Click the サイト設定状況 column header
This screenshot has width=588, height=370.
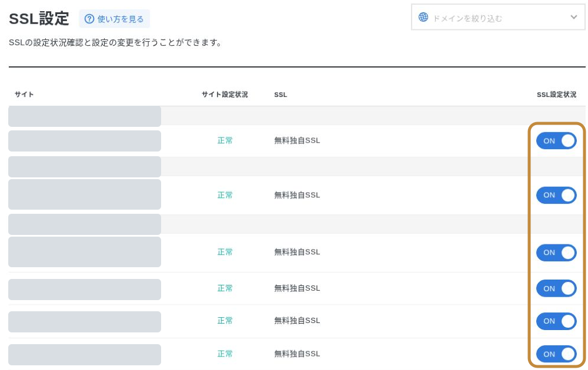click(x=225, y=95)
